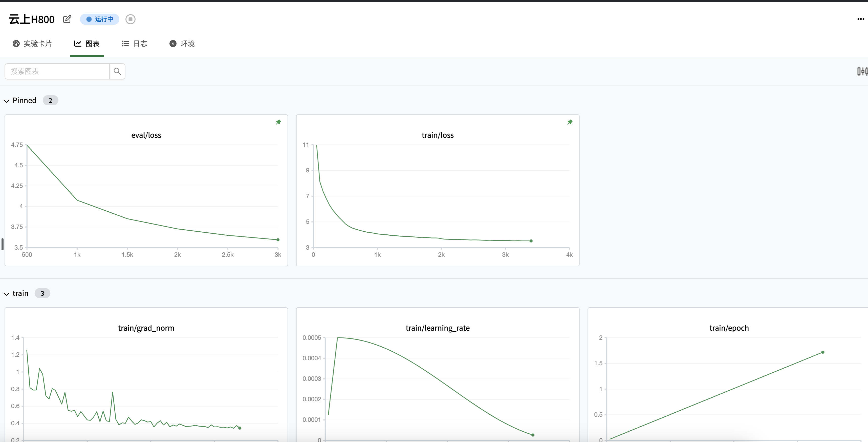Click the search magnifier icon

117,71
